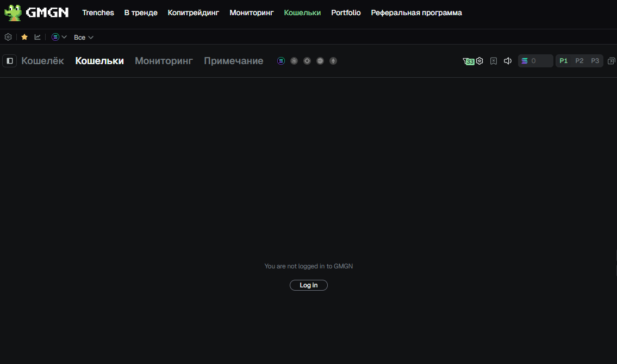
Task: Select the Ethereum chain filter icon
Action: click(x=333, y=61)
